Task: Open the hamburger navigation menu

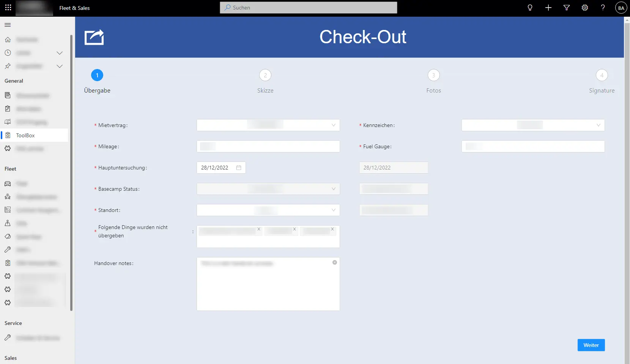Action: coord(8,25)
